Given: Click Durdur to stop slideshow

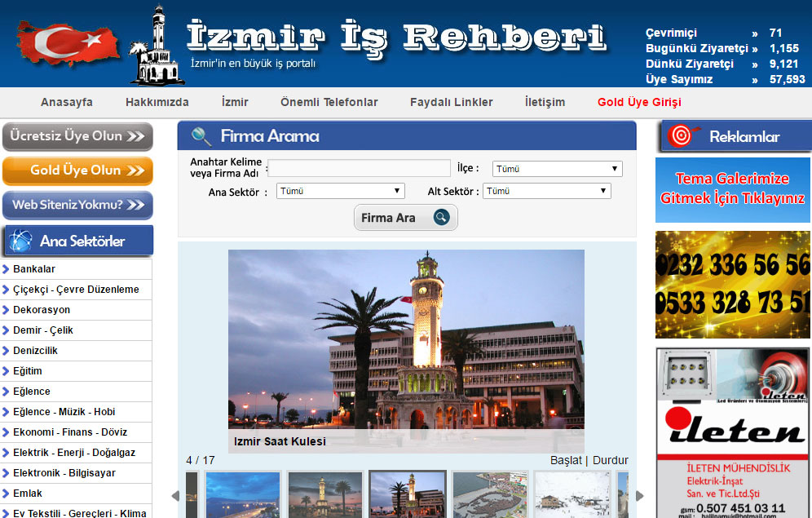Looking at the screenshot, I should point(611,460).
